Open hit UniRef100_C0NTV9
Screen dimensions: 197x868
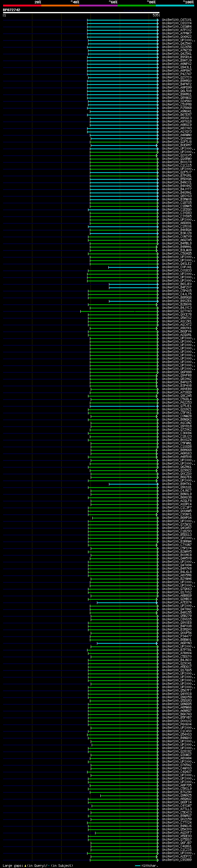[x=176, y=236]
